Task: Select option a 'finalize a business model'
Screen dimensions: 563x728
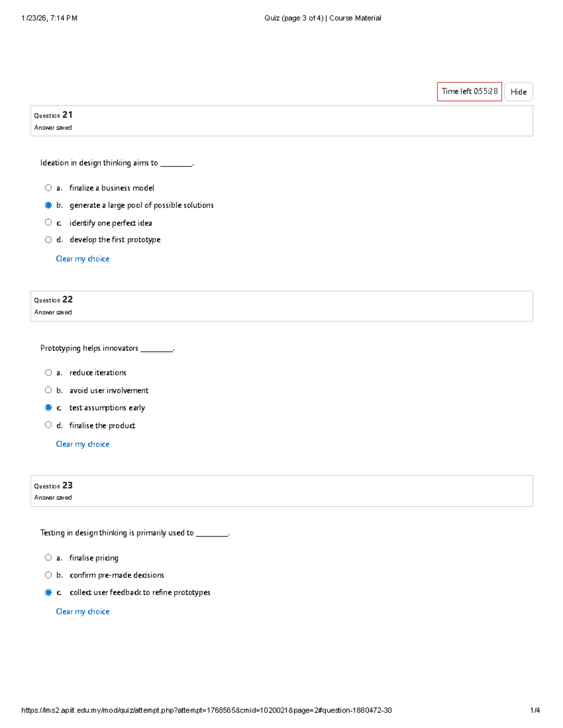Action: 48,188
